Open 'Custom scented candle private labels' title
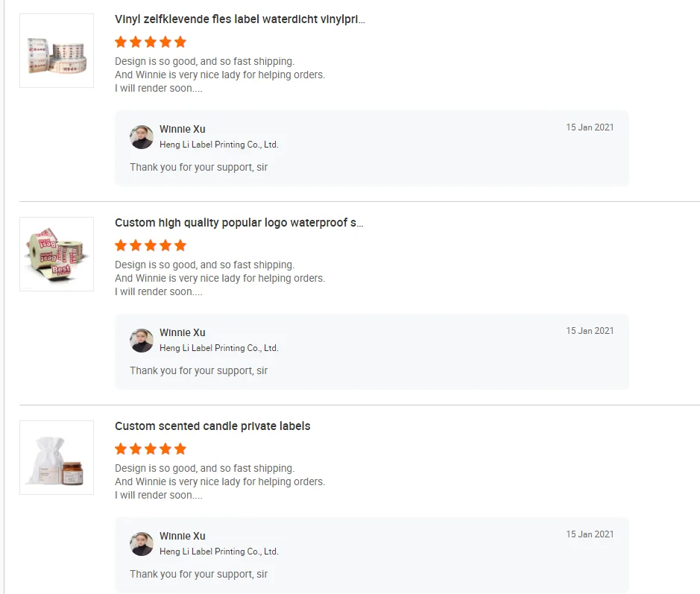 pos(212,426)
